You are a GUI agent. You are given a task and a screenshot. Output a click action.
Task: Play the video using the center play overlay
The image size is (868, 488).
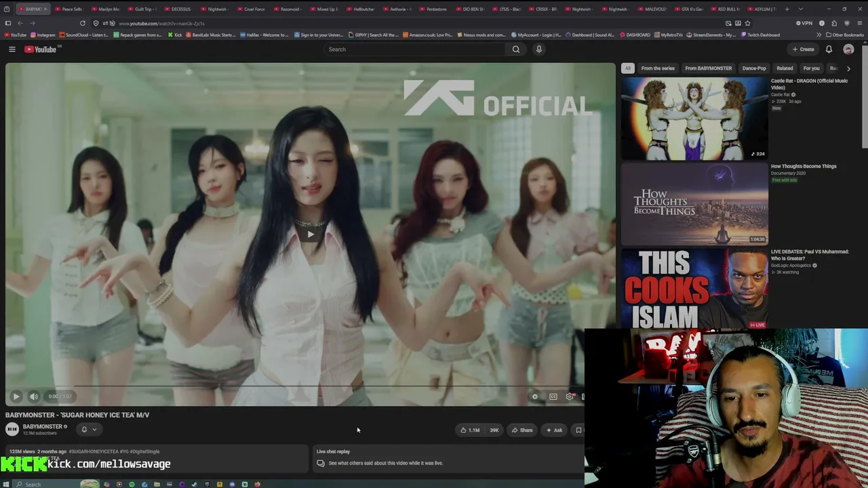coord(311,235)
